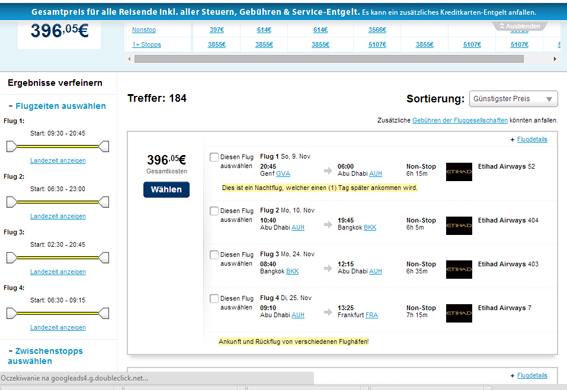Click arrow icon in Flug 4 row

[x=328, y=312]
